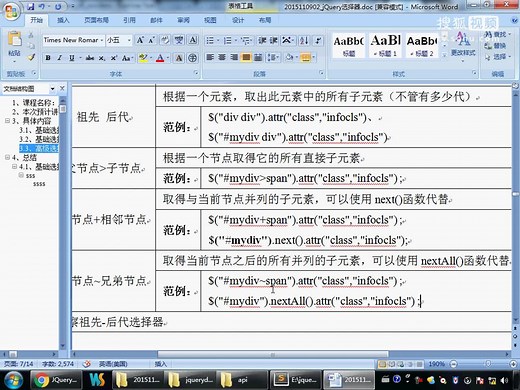Click increase indent icon

[x=274, y=40]
